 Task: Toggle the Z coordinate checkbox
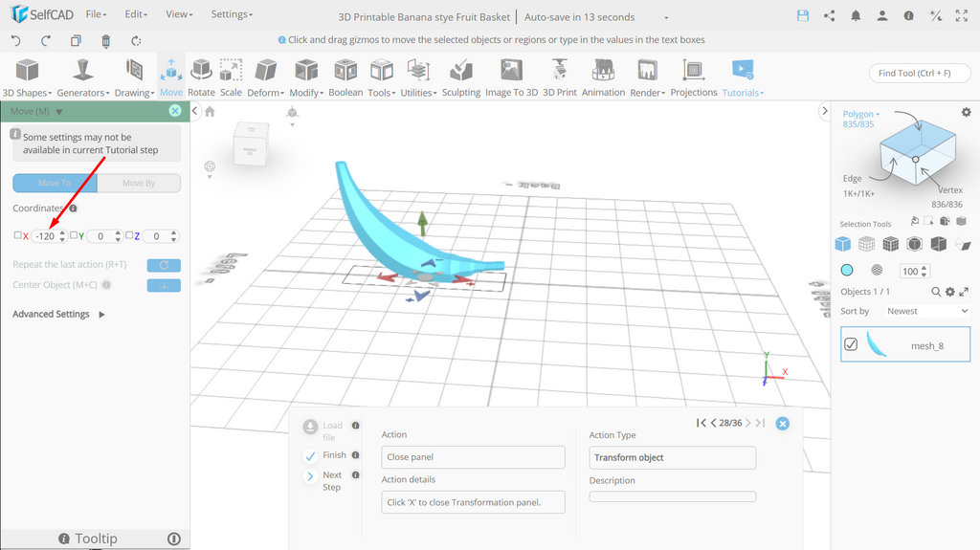(x=129, y=235)
